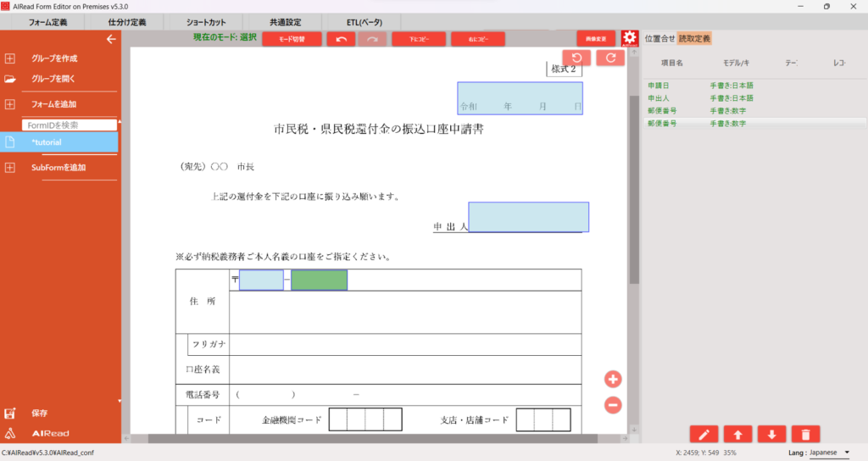
Task: Move selected item up with arrow button
Action: point(737,434)
